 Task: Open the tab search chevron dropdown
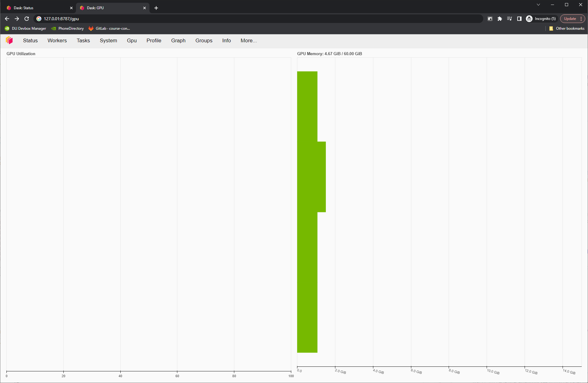(538, 5)
